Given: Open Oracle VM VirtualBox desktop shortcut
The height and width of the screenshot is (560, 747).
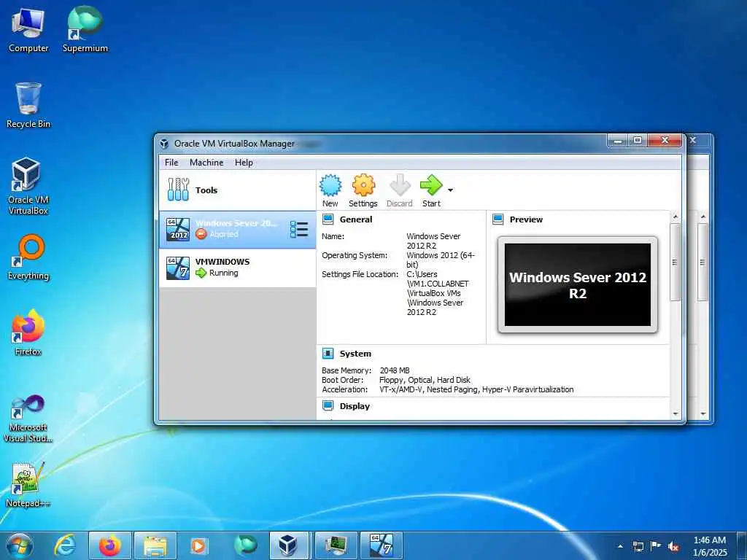Looking at the screenshot, I should point(28,187).
